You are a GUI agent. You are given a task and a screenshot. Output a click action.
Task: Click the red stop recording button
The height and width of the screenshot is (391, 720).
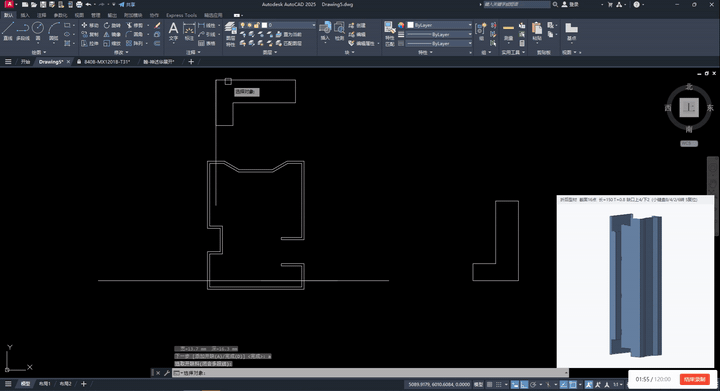pyautogui.click(x=694, y=380)
